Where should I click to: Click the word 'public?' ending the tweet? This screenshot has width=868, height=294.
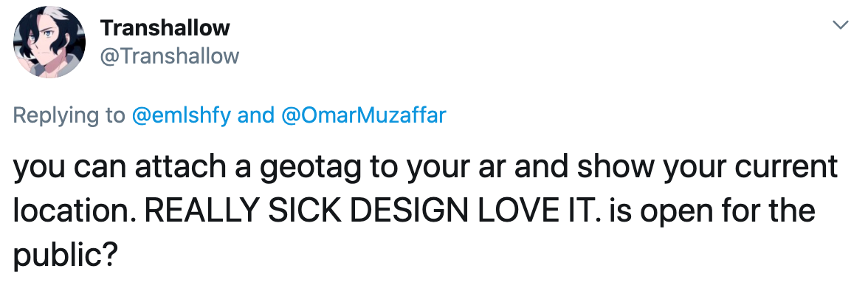pyautogui.click(x=65, y=255)
